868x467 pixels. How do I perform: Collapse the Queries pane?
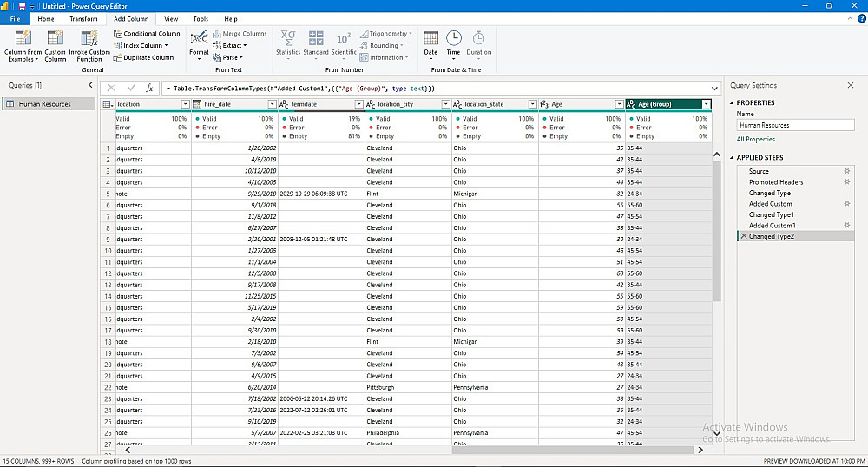coord(90,85)
